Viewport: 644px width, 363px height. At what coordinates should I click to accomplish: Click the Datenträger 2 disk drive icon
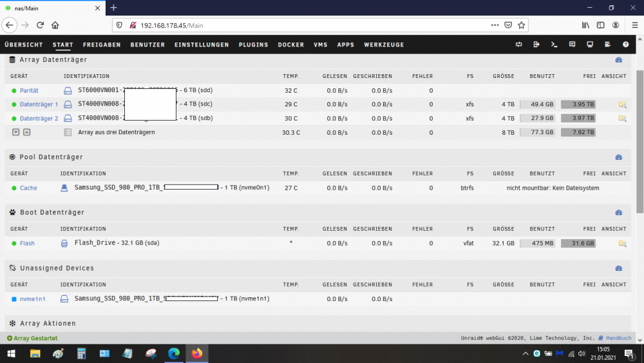[x=68, y=119]
